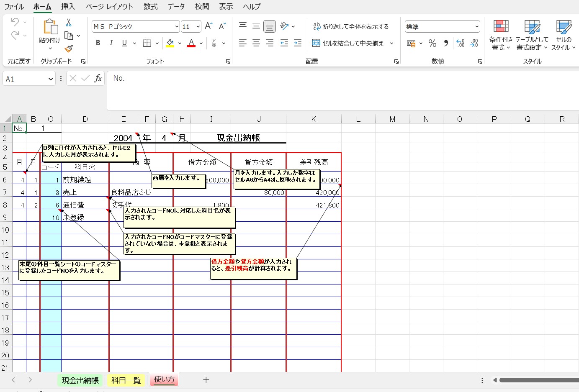Click the insert function fx icon

pos(98,79)
